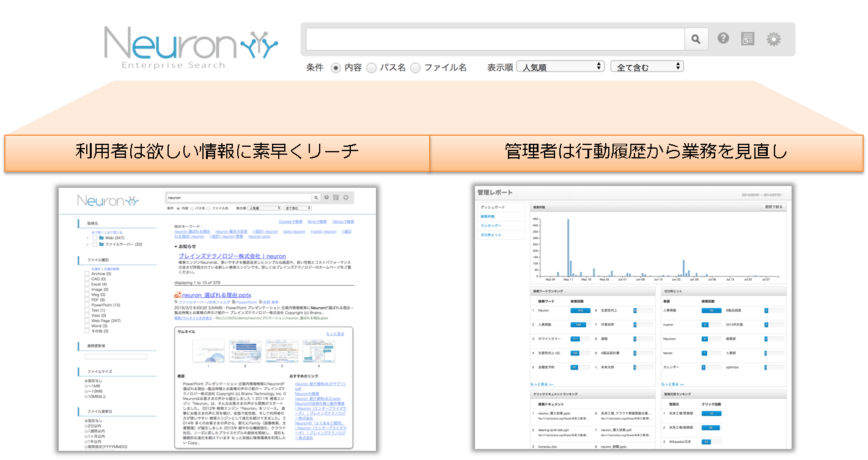
Task: Switch to ゼロ件ヒット in the admin sidebar
Action: [x=491, y=235]
